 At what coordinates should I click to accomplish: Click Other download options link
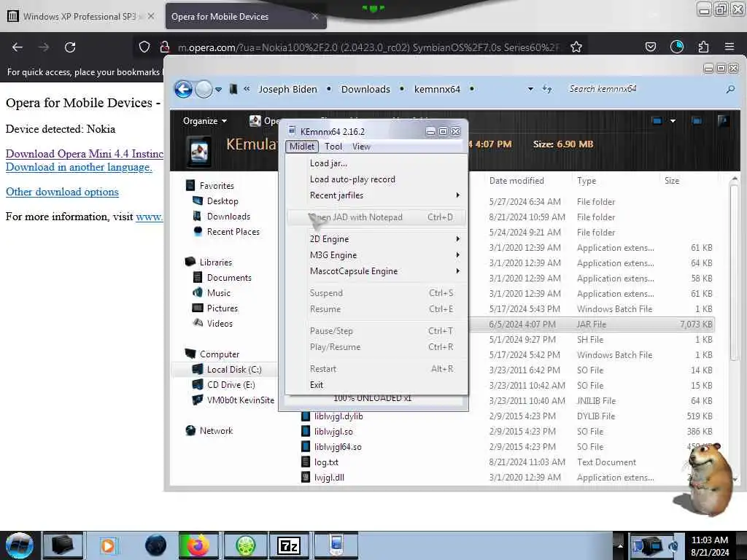point(62,192)
